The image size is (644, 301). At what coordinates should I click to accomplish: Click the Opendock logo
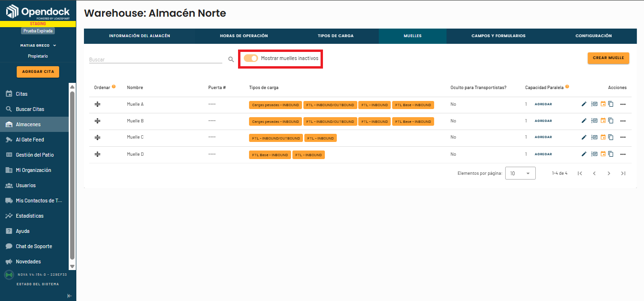pos(38,11)
